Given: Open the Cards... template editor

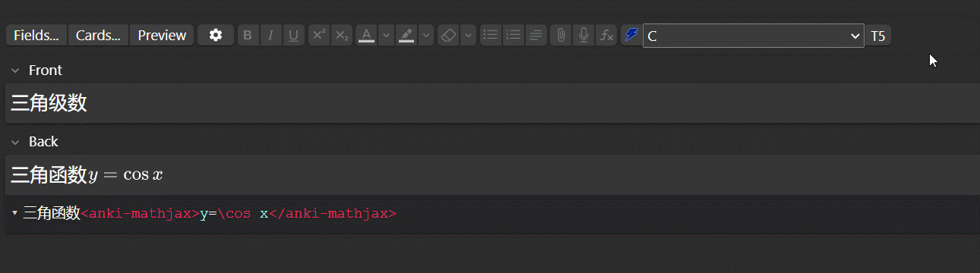Looking at the screenshot, I should coord(98,35).
